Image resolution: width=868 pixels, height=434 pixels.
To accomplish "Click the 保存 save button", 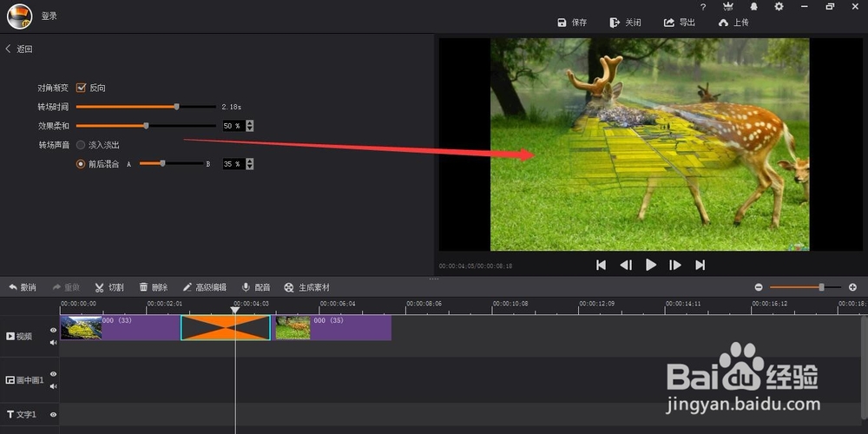I will [572, 23].
